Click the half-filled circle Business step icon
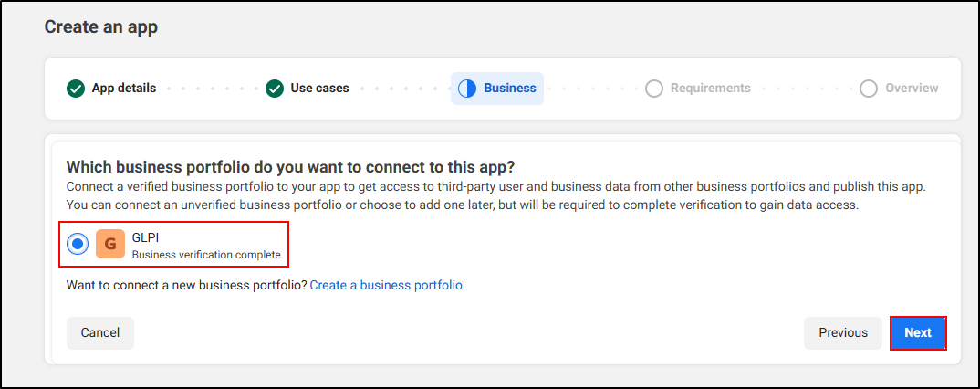This screenshot has height=389, width=980. tap(467, 89)
